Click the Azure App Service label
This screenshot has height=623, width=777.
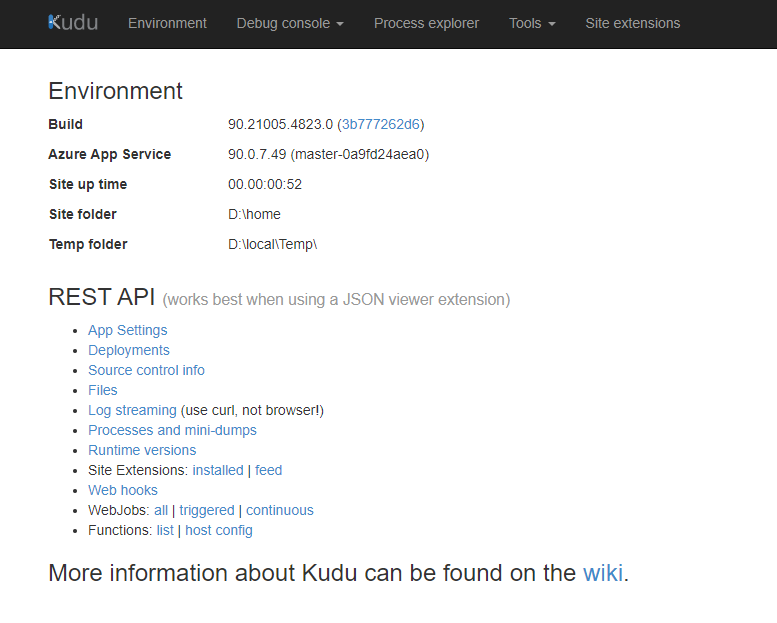point(110,154)
